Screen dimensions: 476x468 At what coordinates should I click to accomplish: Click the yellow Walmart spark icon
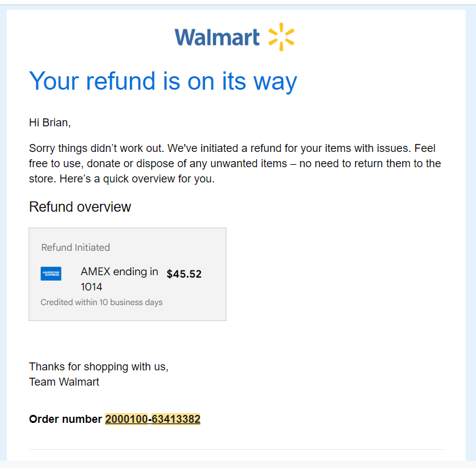281,37
